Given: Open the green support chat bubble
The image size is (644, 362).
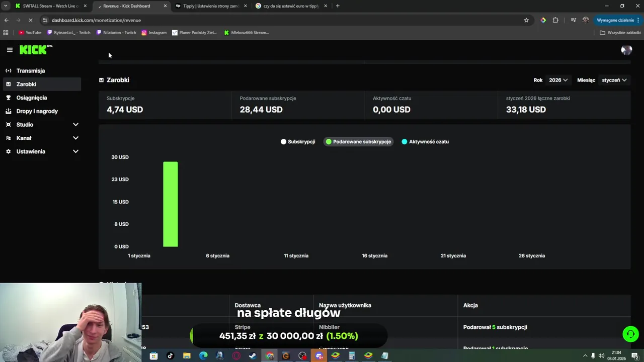Looking at the screenshot, I should tap(630, 334).
